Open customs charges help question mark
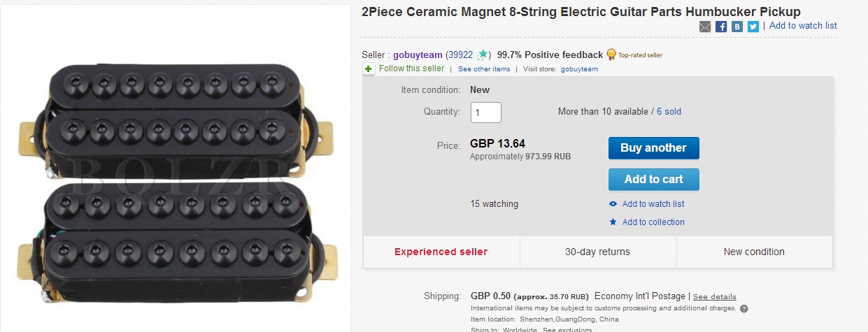 (744, 308)
